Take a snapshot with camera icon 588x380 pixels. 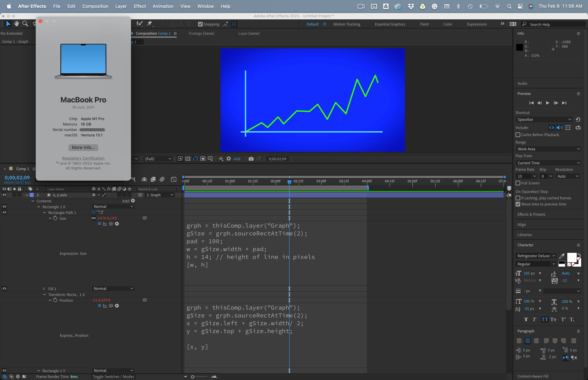[251, 159]
